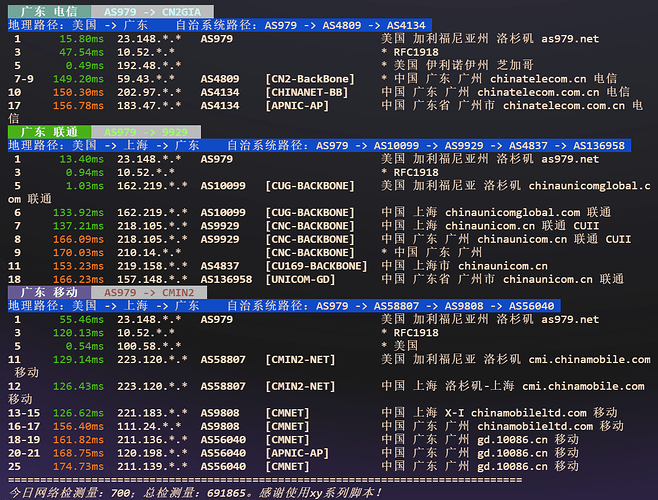Click IP 100.58.*.*

[x=149, y=346]
